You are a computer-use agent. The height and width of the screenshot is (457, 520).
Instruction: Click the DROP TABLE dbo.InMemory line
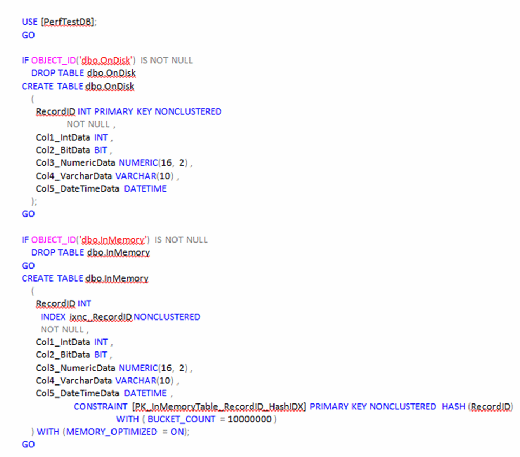[x=90, y=253]
